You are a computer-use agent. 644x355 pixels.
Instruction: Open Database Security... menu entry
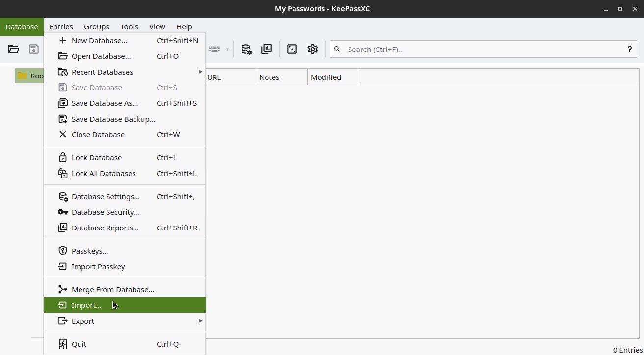click(125, 212)
